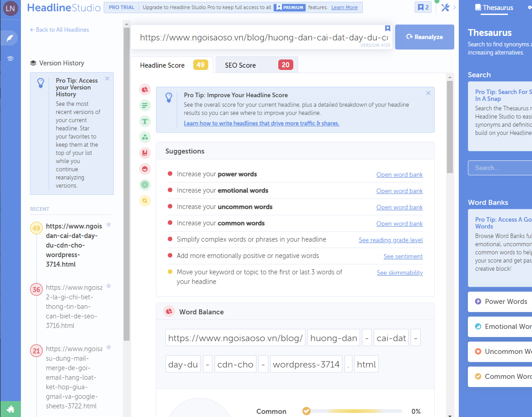Click the Reanalyze button
This screenshot has height=417, width=532.
point(424,37)
